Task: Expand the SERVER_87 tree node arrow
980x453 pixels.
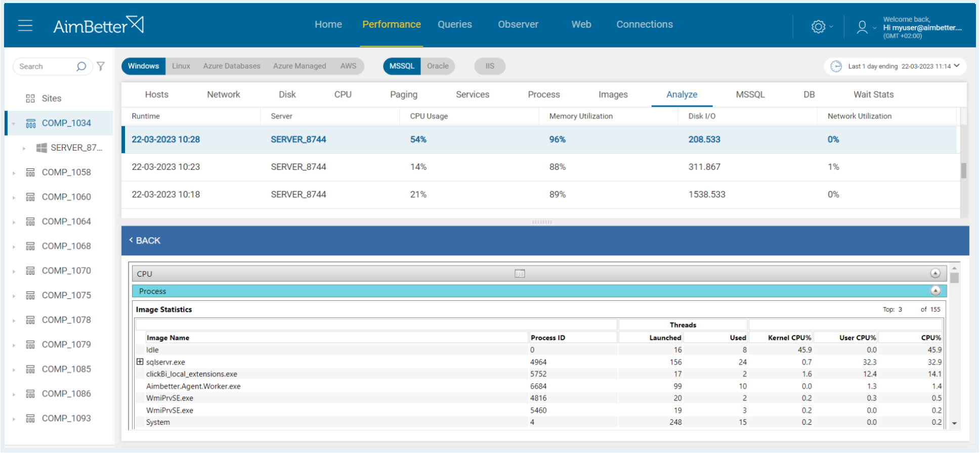Action: coord(24,148)
